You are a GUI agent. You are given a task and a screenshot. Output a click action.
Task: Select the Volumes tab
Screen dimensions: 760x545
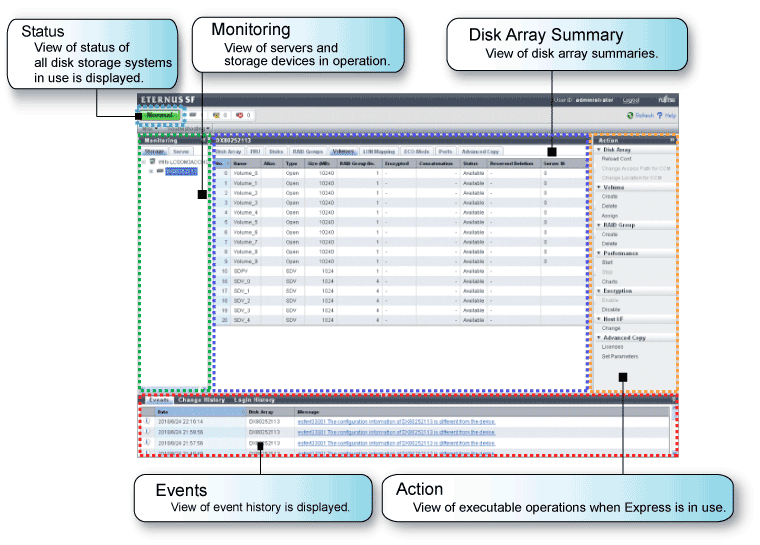coord(343,152)
